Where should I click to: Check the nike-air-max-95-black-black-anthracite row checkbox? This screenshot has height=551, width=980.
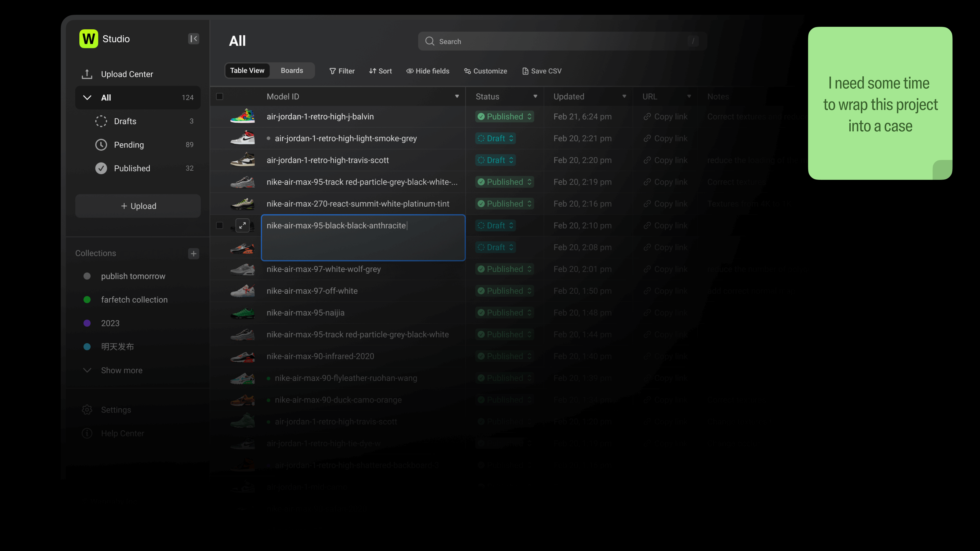click(x=219, y=226)
